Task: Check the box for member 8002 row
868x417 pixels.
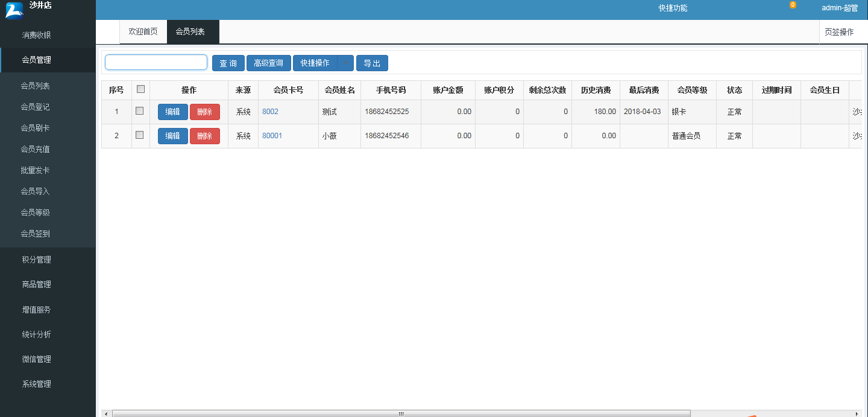Action: [x=139, y=111]
